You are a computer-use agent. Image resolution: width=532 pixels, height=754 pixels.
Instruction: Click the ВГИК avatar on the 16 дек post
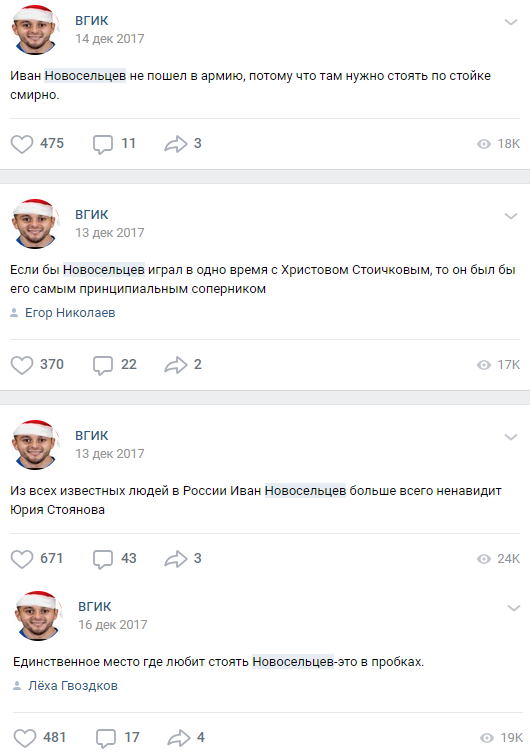(x=38, y=616)
